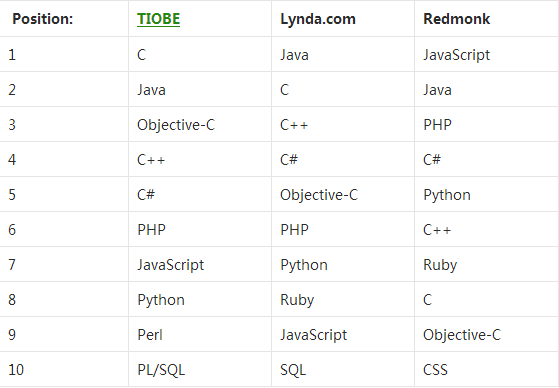
Task: Select the Lynda.com column header
Action: tap(318, 19)
